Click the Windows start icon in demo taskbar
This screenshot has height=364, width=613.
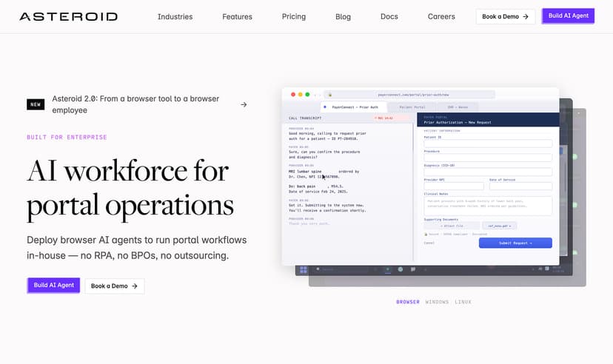(304, 269)
